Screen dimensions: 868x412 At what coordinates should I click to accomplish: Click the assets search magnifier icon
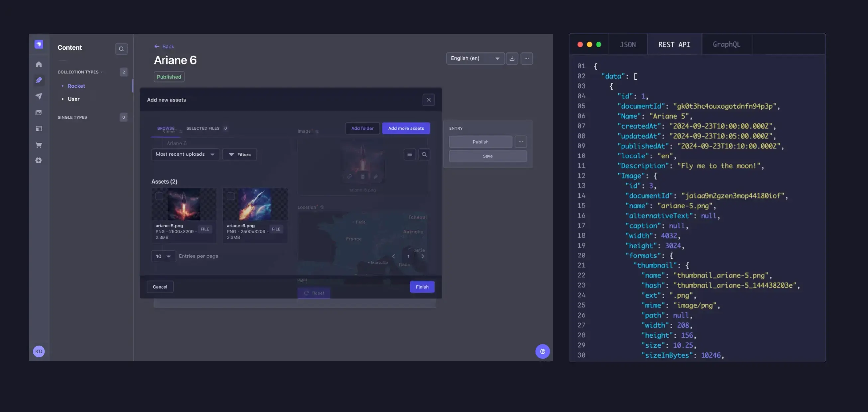click(x=424, y=154)
